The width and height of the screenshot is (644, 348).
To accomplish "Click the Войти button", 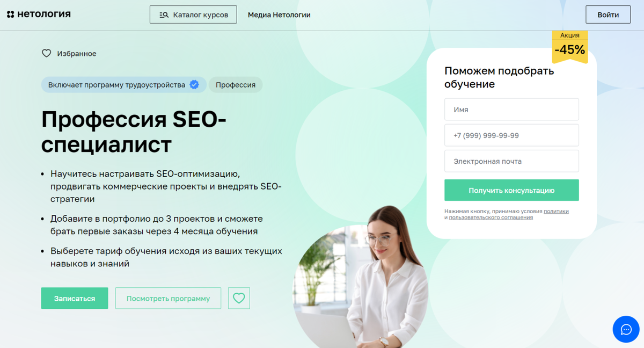I will tap(608, 15).
